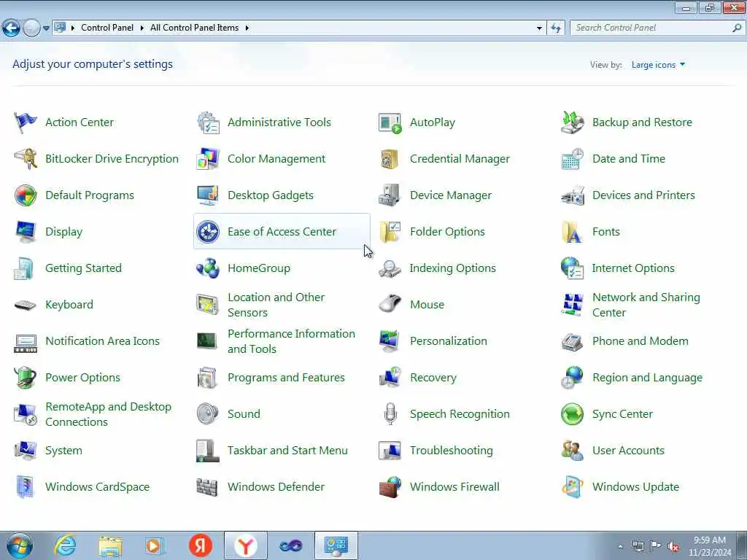Click Control Panel in the address breadcrumb
This screenshot has height=560, width=747.
pos(107,28)
